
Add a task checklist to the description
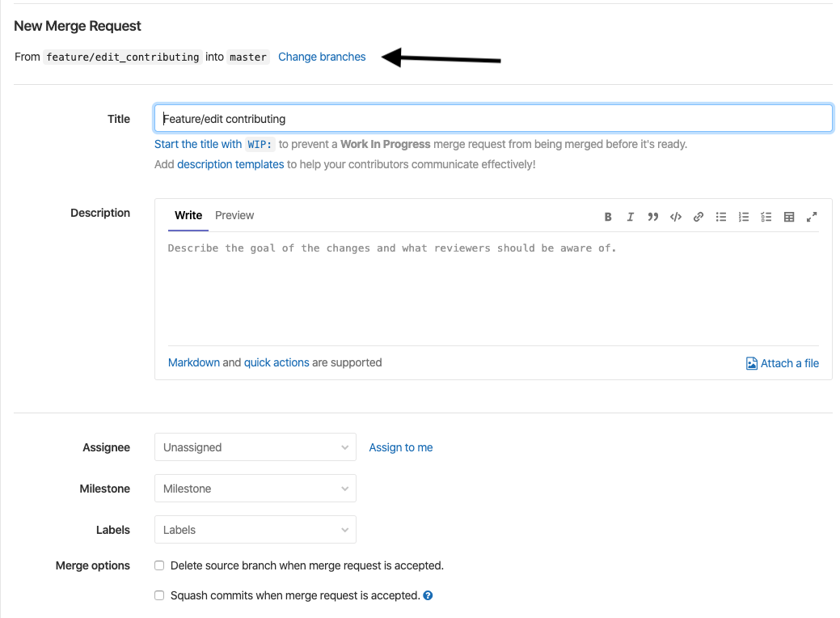click(766, 217)
